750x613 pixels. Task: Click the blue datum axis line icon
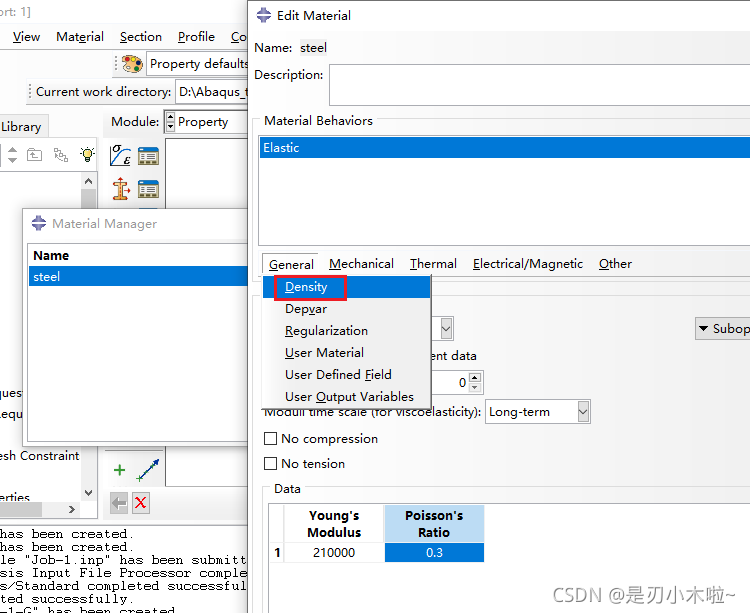click(x=147, y=470)
